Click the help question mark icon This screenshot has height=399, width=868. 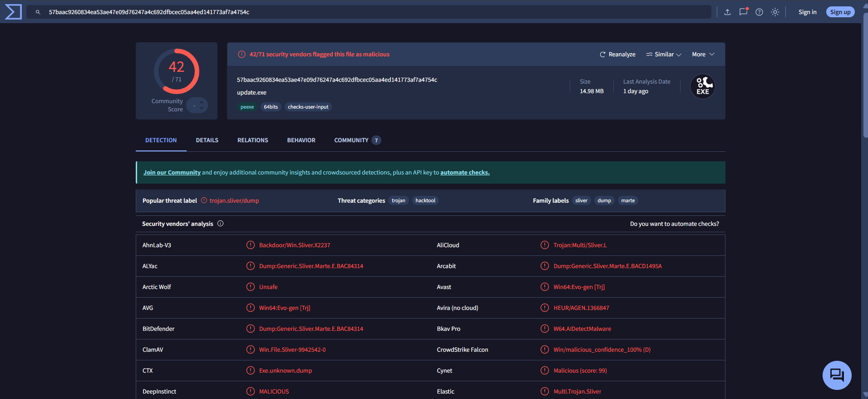coord(759,12)
